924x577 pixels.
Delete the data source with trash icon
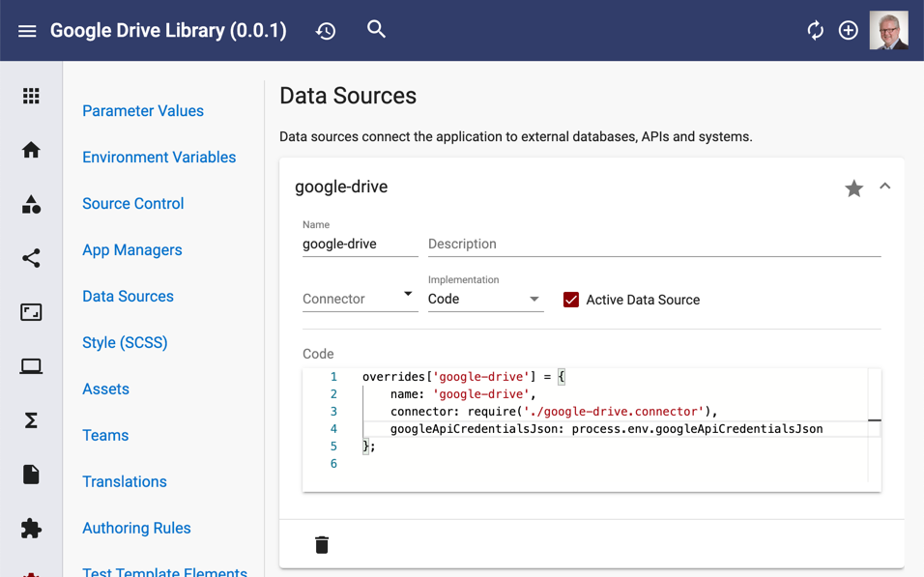[x=322, y=544]
